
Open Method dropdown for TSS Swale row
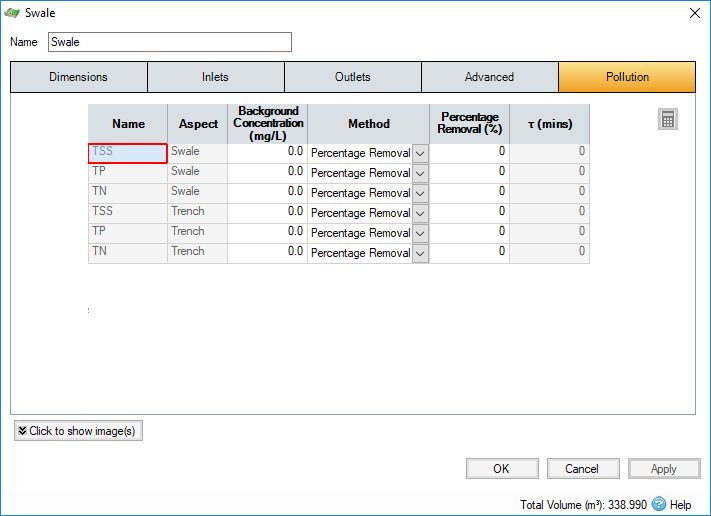pyautogui.click(x=420, y=153)
